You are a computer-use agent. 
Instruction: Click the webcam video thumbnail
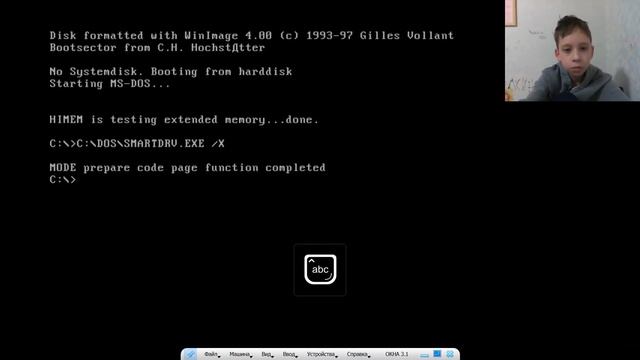click(x=572, y=50)
